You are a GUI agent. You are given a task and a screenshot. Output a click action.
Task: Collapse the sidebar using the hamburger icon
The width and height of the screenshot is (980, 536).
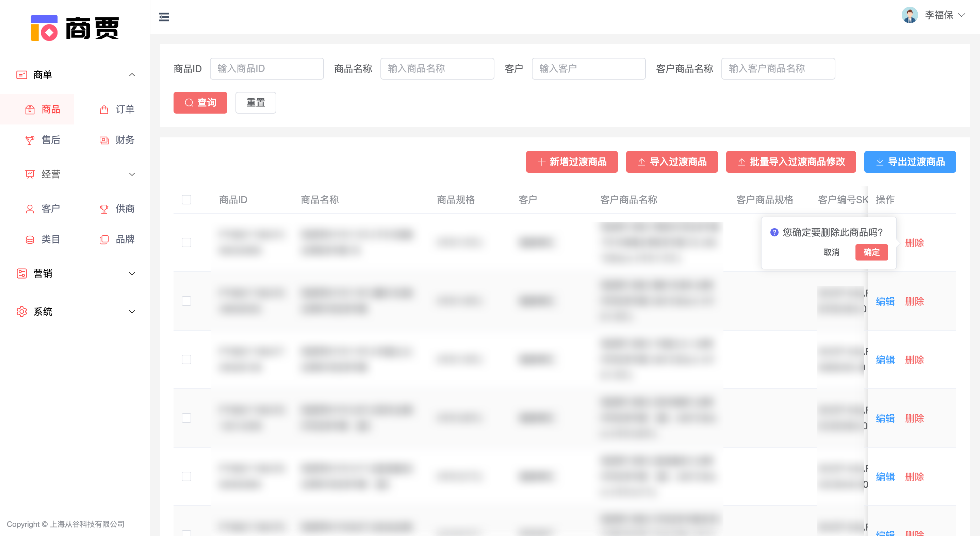164,17
